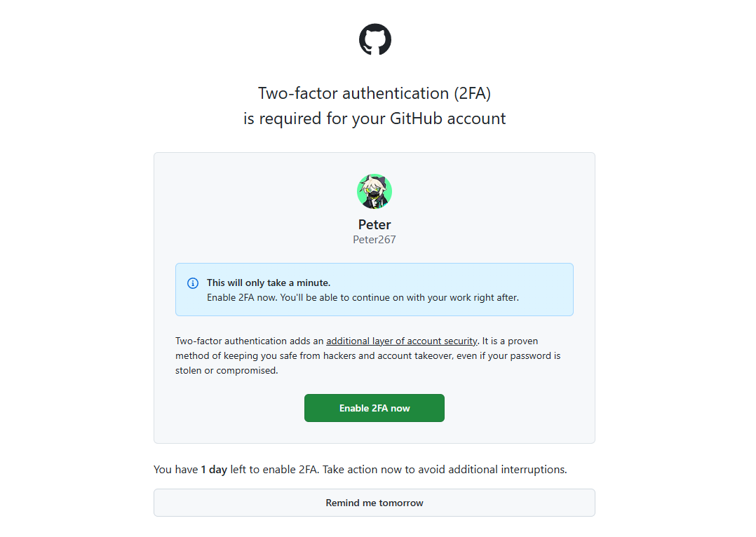Image resolution: width=756 pixels, height=537 pixels.
Task: Click the circled 'i' information symbol
Action: pyautogui.click(x=192, y=283)
